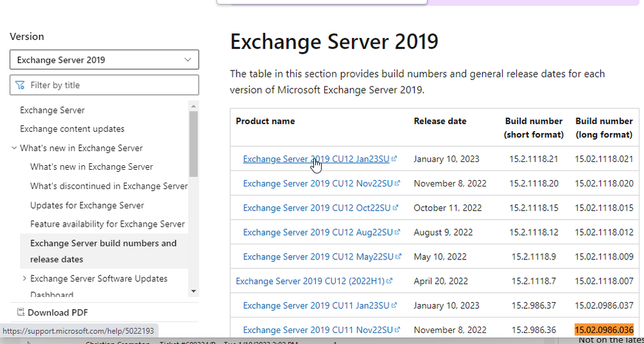Screen dimensions: 644x344
Task: Click external link icon after CU12 Aug22SU
Action: point(398,232)
